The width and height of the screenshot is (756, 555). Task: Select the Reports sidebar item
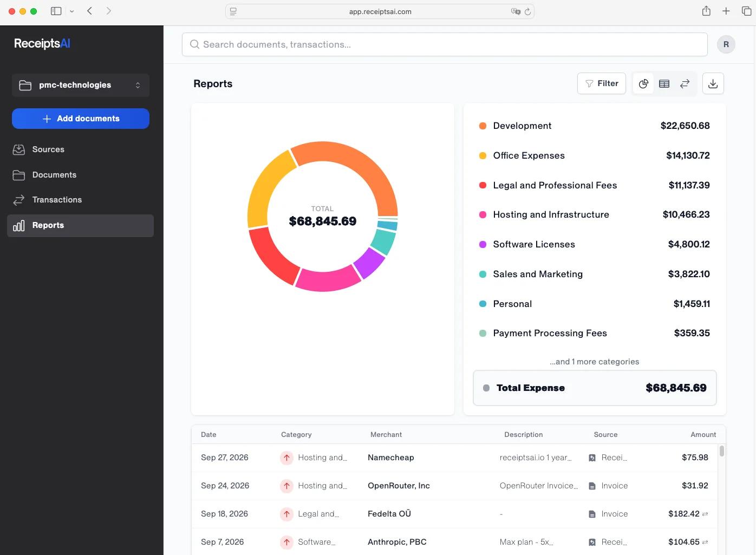[81, 225]
